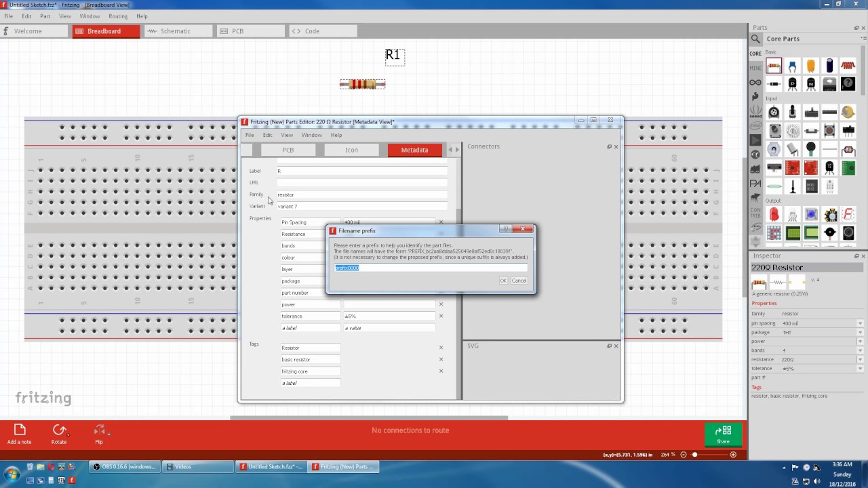Open the package dropdown in Inspector
The image size is (868, 488).
pos(860,332)
